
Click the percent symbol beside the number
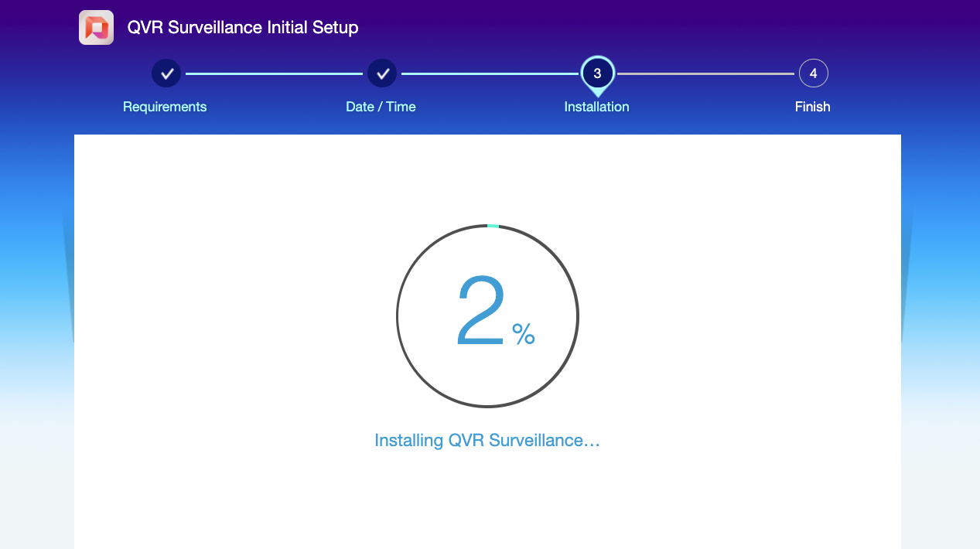tap(523, 334)
